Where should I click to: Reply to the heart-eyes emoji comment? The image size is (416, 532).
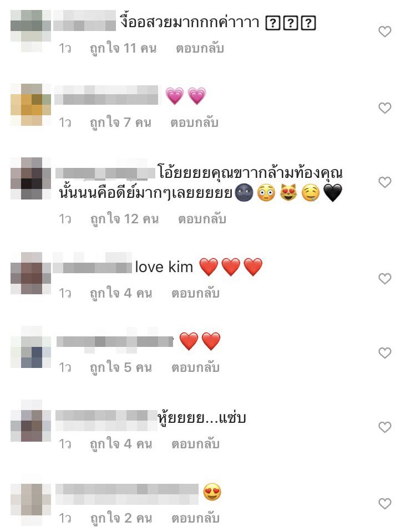(x=195, y=518)
